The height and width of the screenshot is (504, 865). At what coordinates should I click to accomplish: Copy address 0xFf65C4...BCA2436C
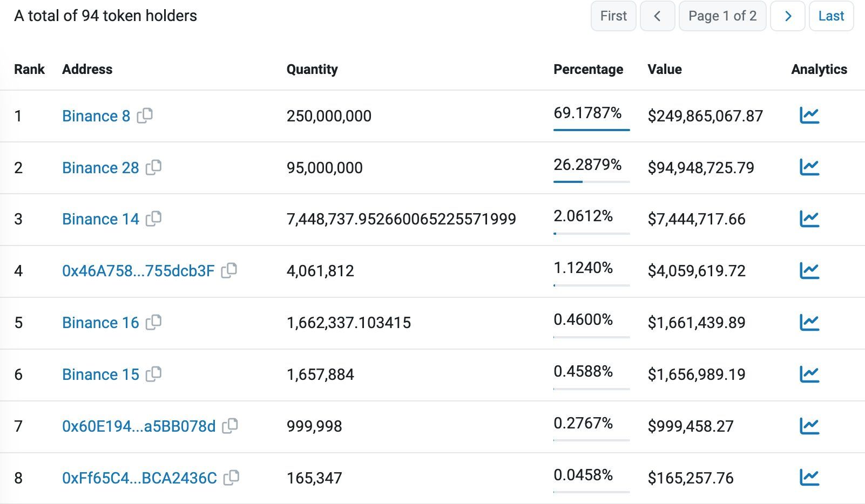(x=231, y=478)
